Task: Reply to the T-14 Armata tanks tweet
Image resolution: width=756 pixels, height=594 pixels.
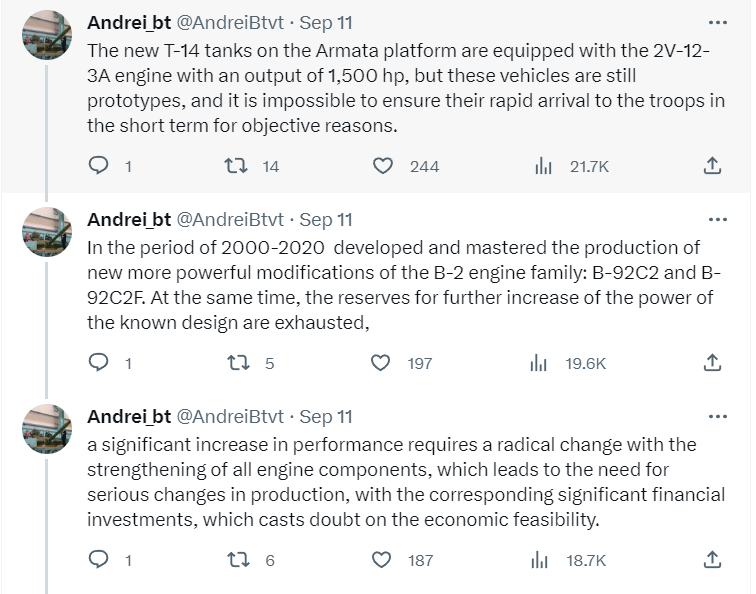Action: pos(99,166)
